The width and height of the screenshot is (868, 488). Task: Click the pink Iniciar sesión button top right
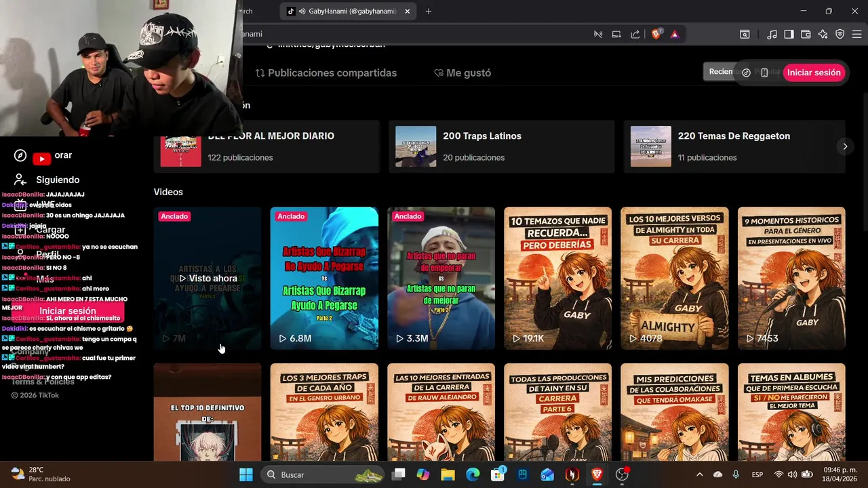point(814,73)
